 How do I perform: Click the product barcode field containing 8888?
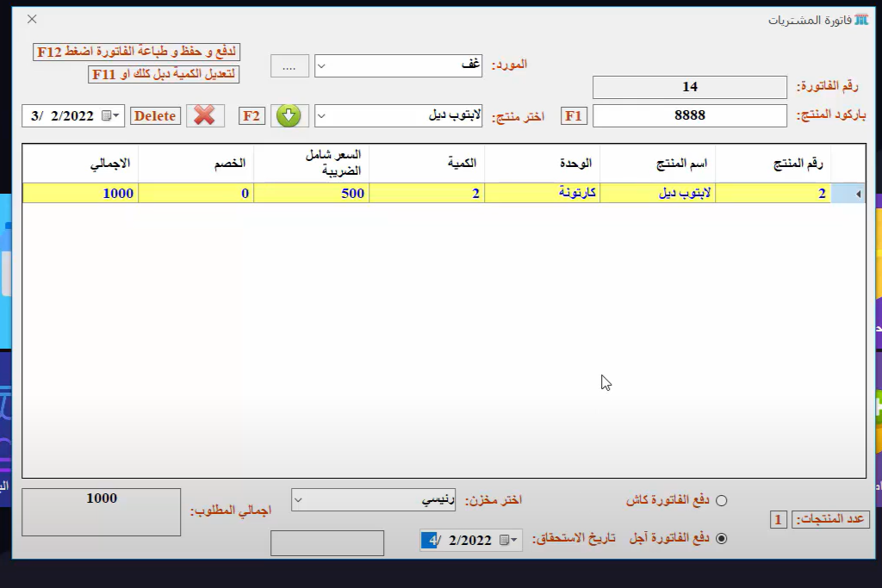[x=690, y=116]
